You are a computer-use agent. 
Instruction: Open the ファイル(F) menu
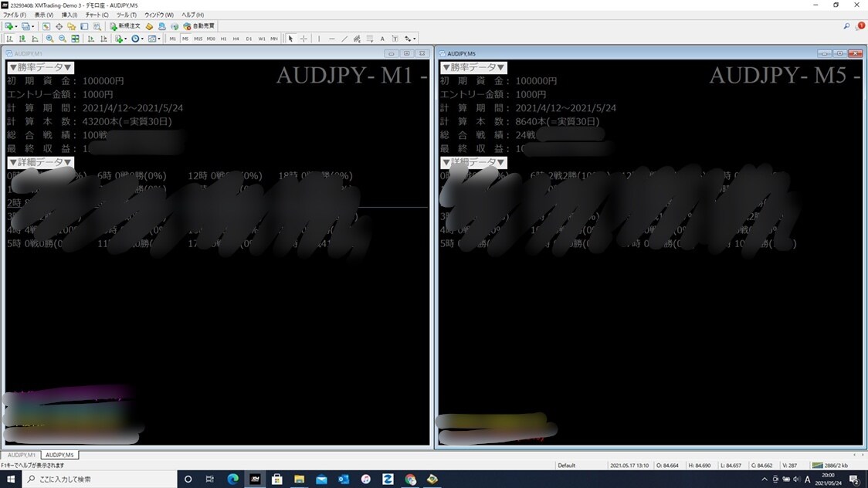click(x=15, y=15)
